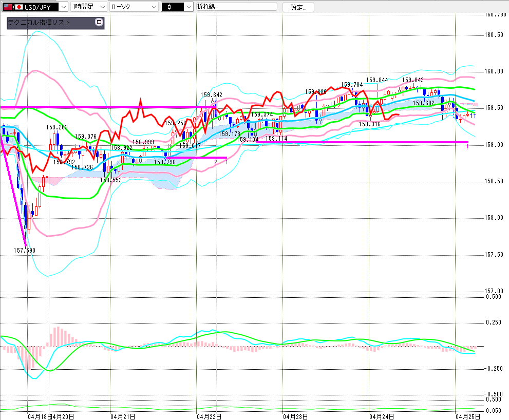Select the magenta horizontal line near 159.00

(x=360, y=142)
